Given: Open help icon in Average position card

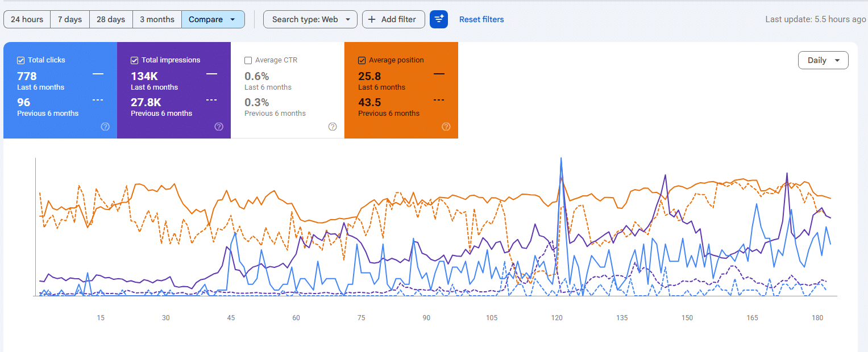Looking at the screenshot, I should coord(446,127).
